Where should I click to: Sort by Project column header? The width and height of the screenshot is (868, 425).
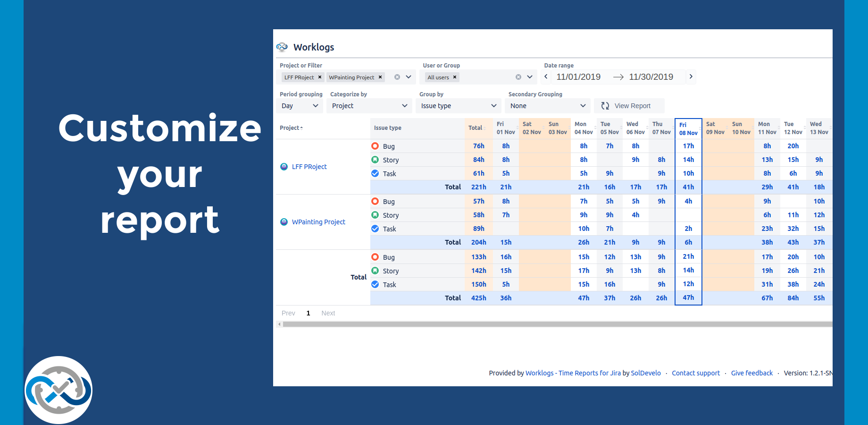[291, 128]
